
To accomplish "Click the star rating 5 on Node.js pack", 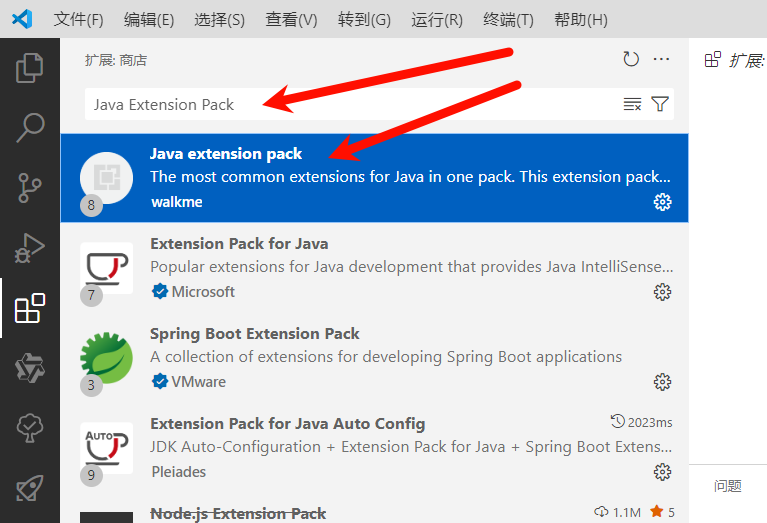I will point(662,512).
